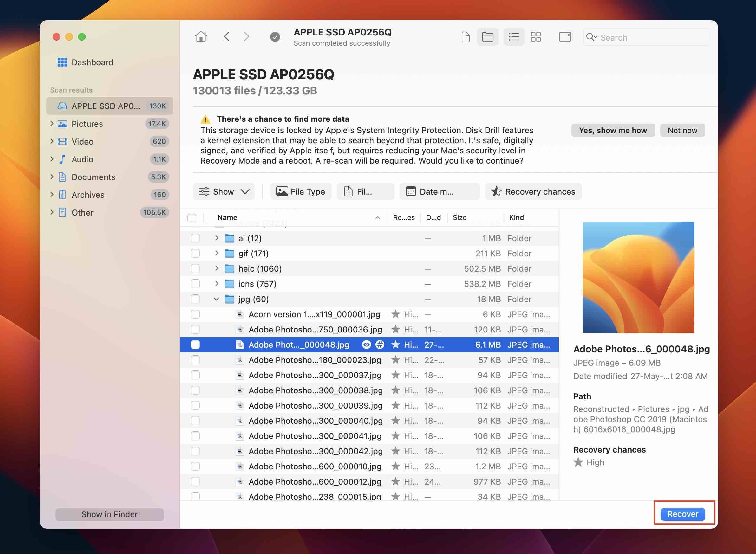Expand the jpg (60) folder in file list
The width and height of the screenshot is (756, 554).
(217, 299)
